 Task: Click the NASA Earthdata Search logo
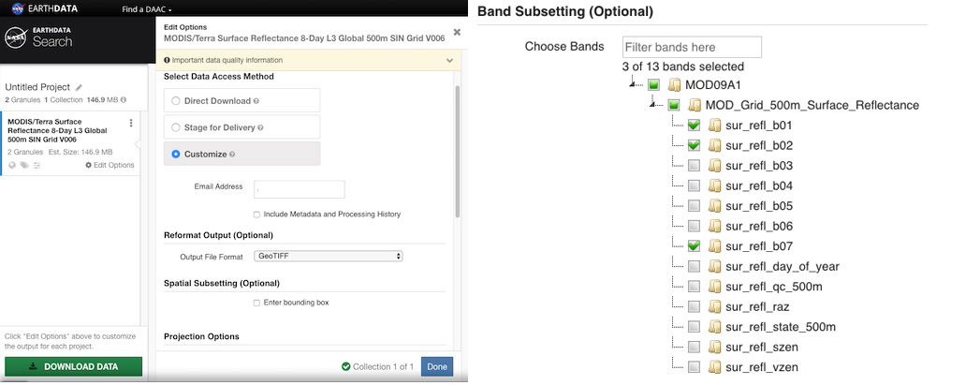pos(37,38)
